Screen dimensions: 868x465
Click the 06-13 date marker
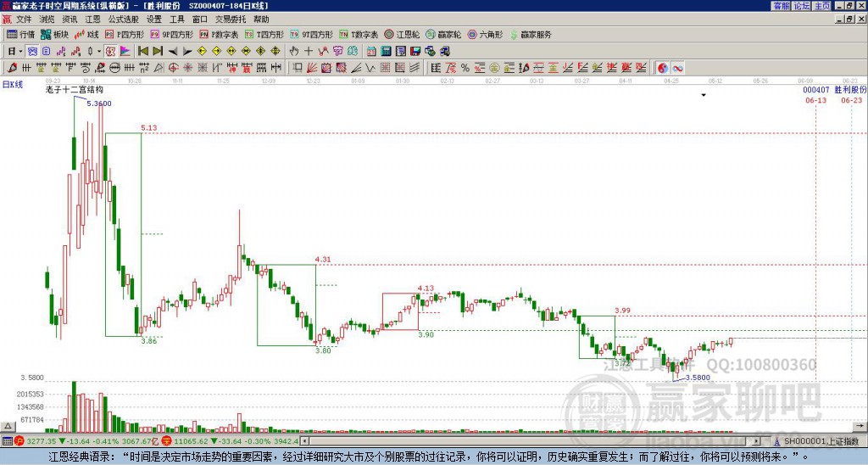point(816,100)
